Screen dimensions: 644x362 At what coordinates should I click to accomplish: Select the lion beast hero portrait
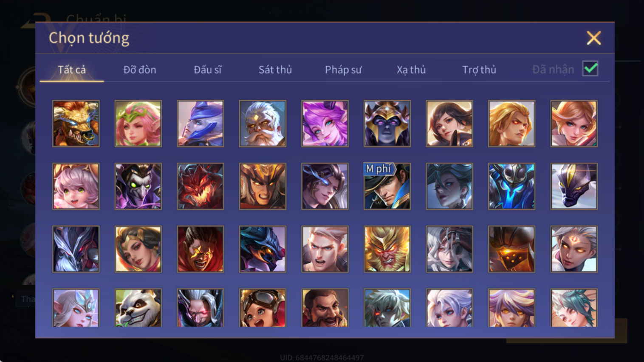pyautogui.click(x=76, y=123)
